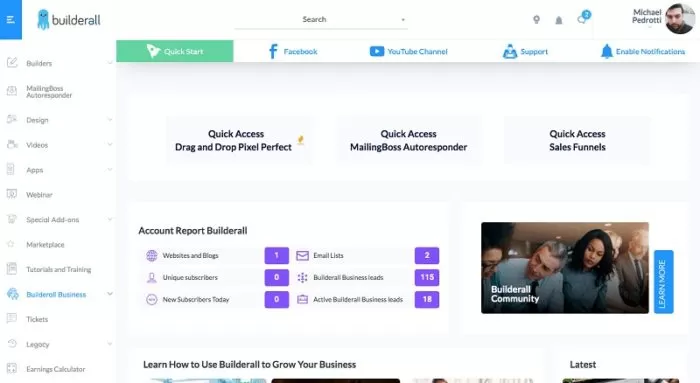Collapse sidebar with hamburger menu icon
Screen dimensions: 700x383
click(x=11, y=20)
